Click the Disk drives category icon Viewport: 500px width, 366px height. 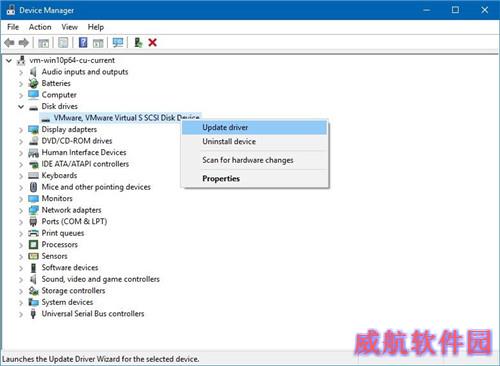click(x=33, y=107)
